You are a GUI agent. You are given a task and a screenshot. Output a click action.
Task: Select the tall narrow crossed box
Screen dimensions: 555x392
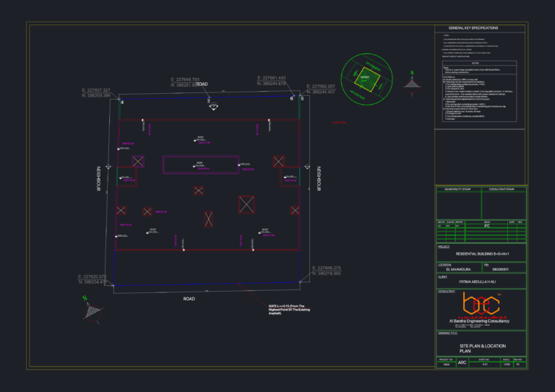208,219
